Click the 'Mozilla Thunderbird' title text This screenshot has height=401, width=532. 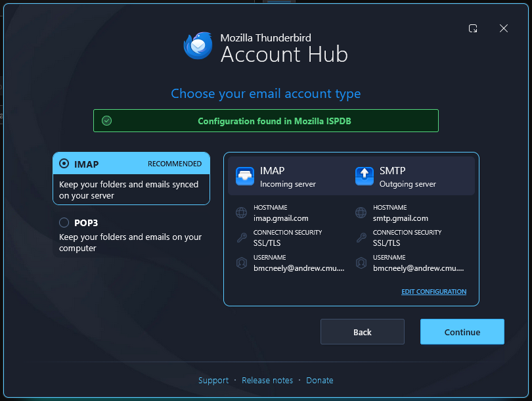pos(265,37)
